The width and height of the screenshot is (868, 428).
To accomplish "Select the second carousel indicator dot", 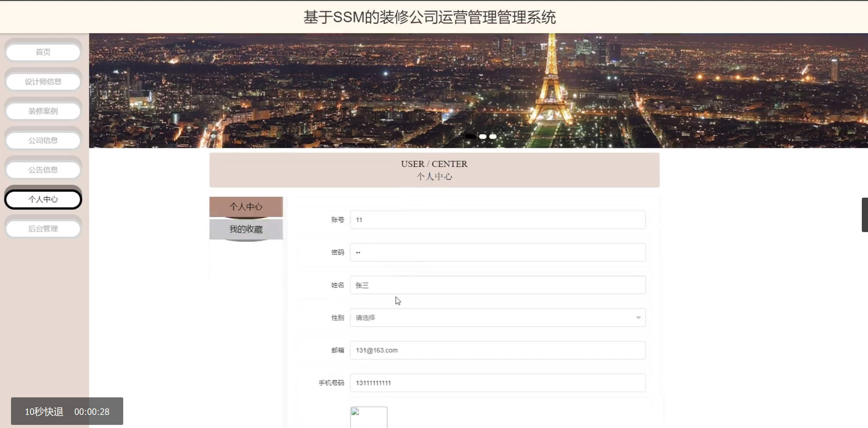I will [x=483, y=137].
